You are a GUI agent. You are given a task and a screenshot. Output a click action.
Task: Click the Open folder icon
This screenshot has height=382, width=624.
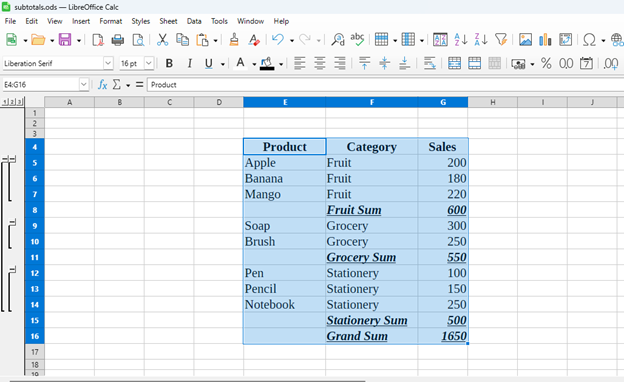[38, 40]
